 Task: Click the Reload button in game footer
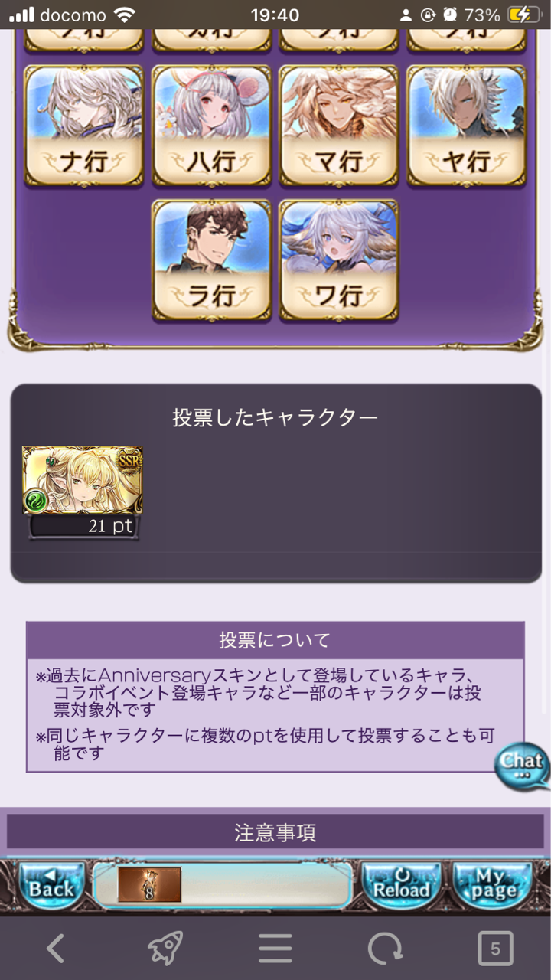coord(401,884)
